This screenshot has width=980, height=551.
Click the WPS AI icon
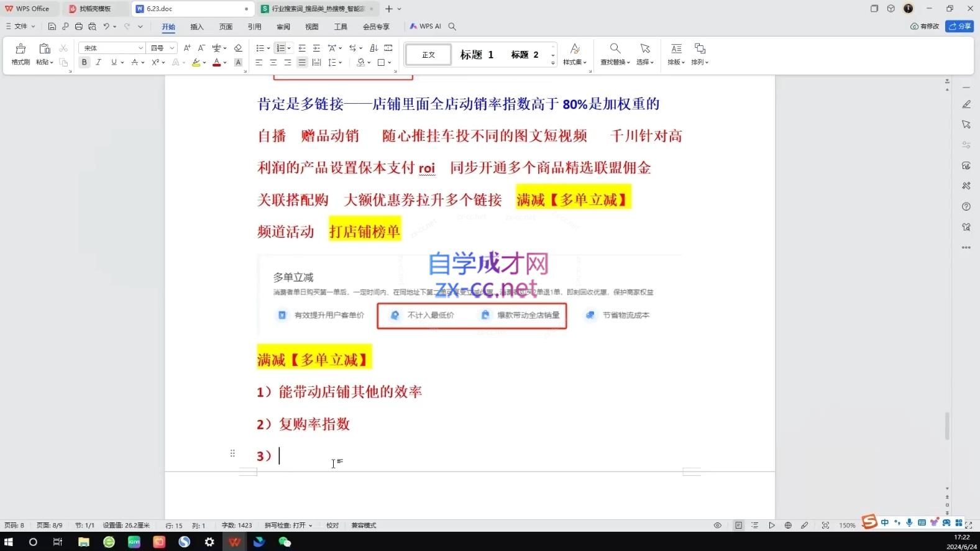(426, 26)
